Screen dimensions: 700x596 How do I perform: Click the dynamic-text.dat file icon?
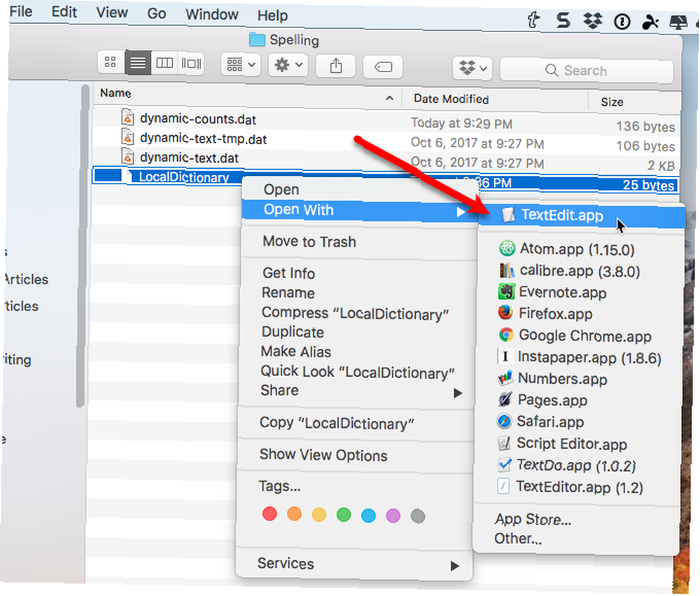(127, 156)
